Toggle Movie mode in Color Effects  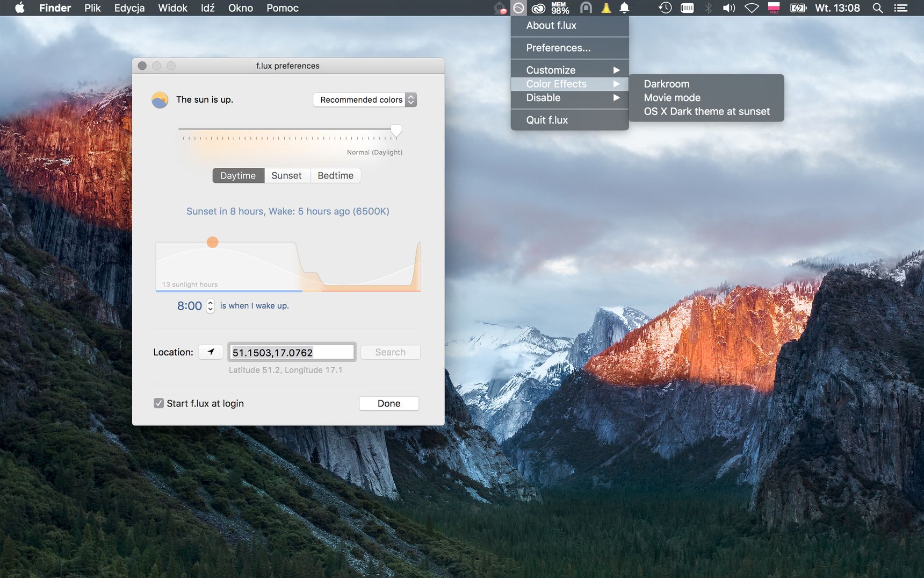coord(706,98)
